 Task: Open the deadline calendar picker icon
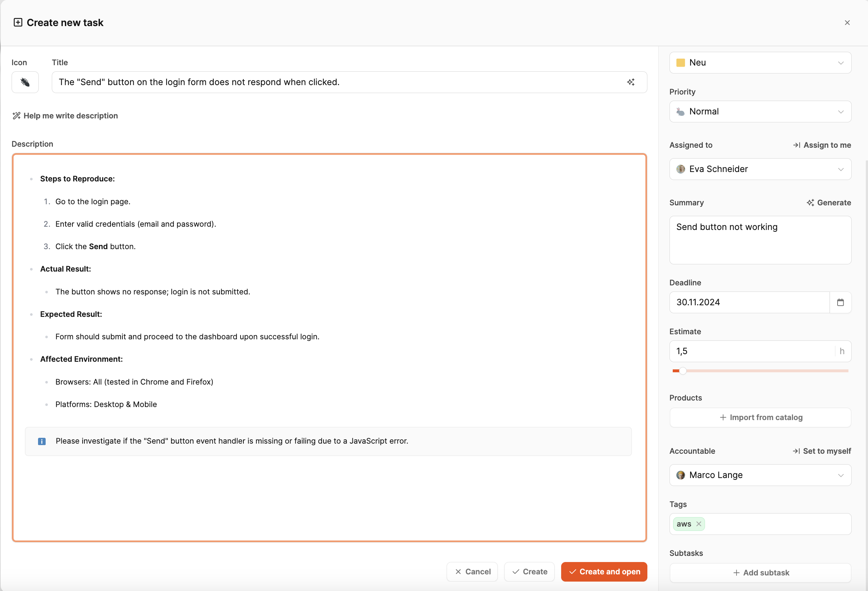pyautogui.click(x=840, y=302)
